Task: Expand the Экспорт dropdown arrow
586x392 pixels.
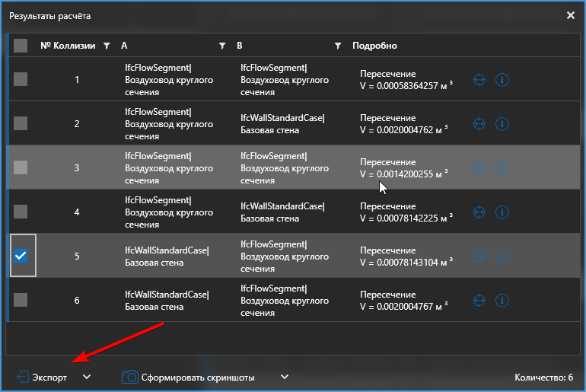Action: (x=87, y=377)
